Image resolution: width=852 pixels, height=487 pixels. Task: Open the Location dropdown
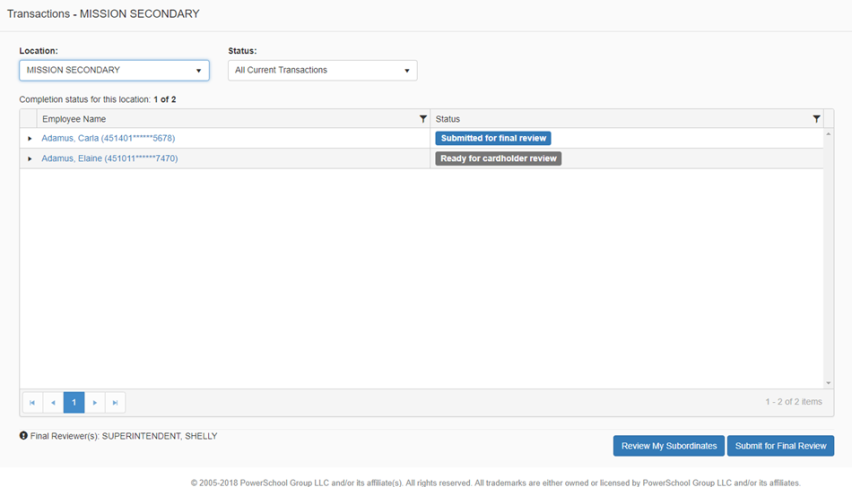(114, 70)
